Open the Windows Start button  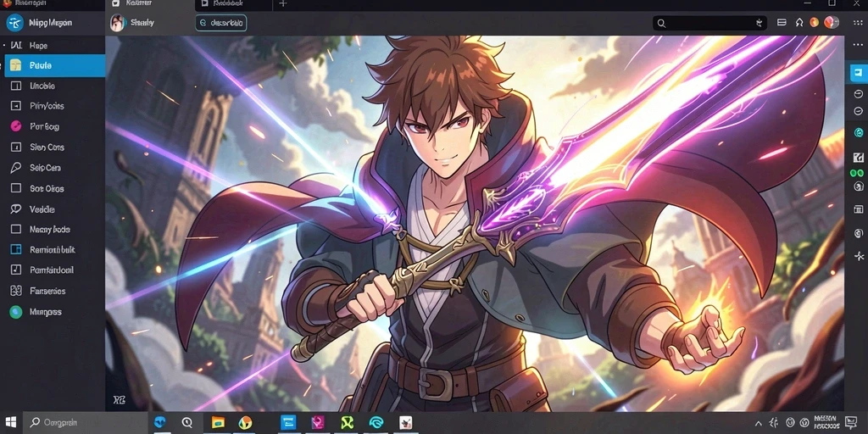coord(11,422)
